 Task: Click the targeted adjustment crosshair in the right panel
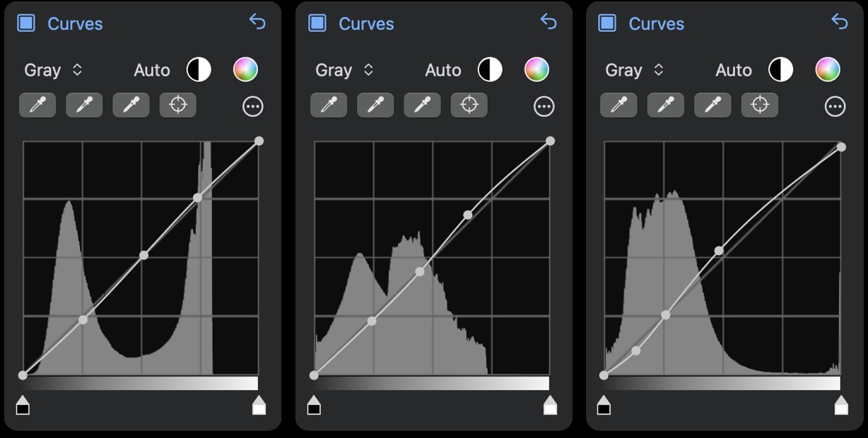(759, 105)
